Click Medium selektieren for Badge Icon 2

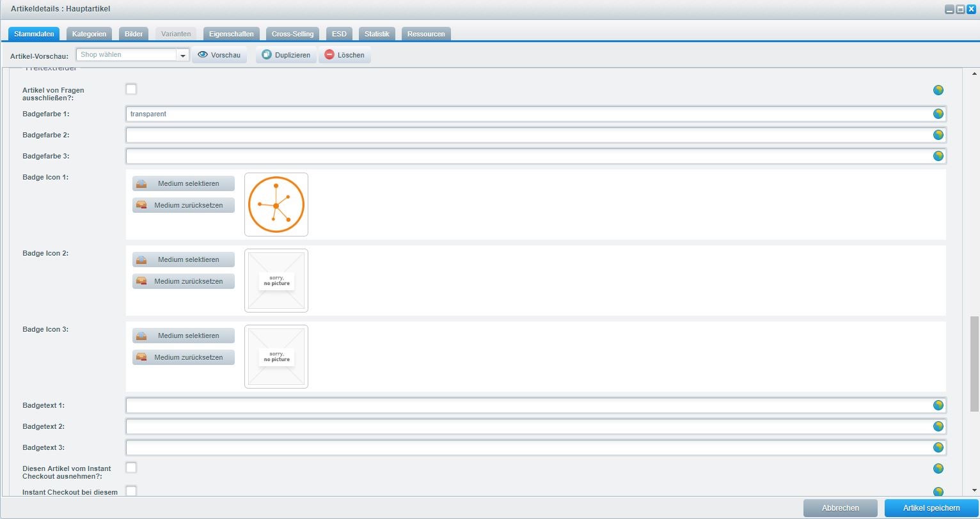pyautogui.click(x=184, y=259)
